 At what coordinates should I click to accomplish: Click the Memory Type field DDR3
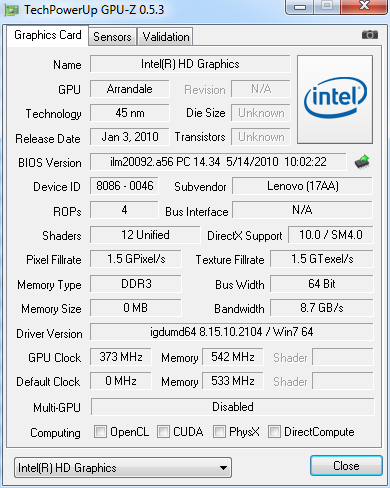coord(136,284)
